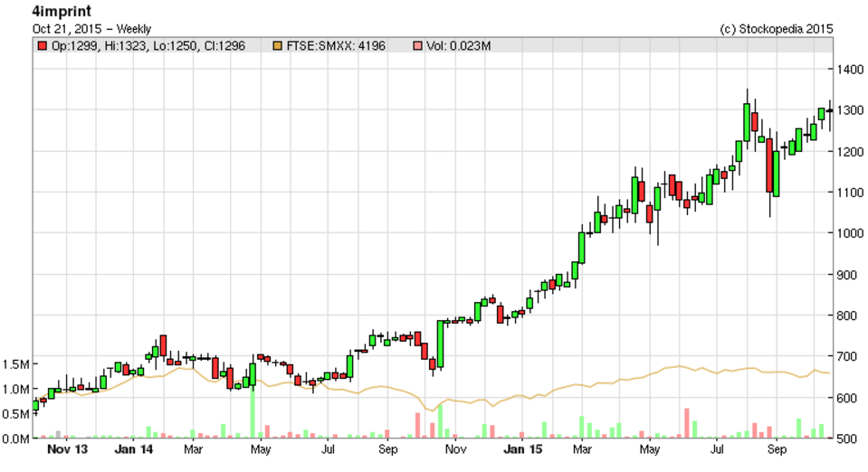Select the 4imprint chart title
The height and width of the screenshot is (472, 868).
click(62, 11)
